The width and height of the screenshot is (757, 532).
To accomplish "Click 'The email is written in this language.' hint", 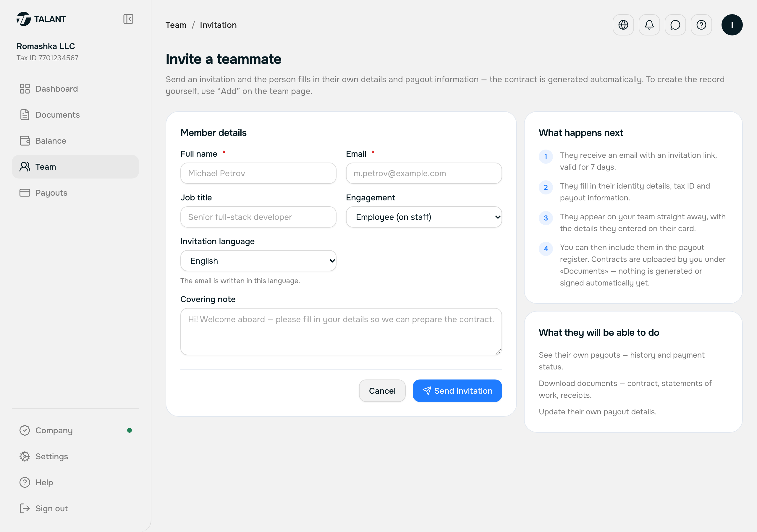I will [240, 281].
